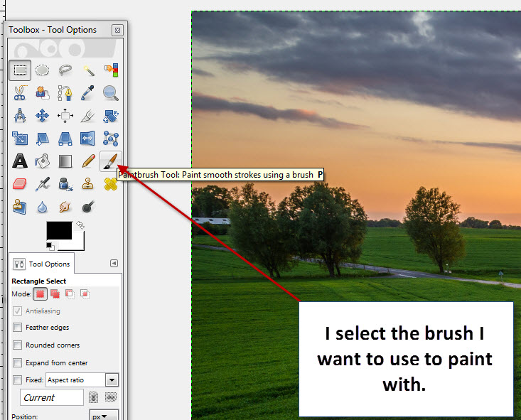The width and height of the screenshot is (521, 420).
Task: Select the Clone stamp tool
Action: 88,184
